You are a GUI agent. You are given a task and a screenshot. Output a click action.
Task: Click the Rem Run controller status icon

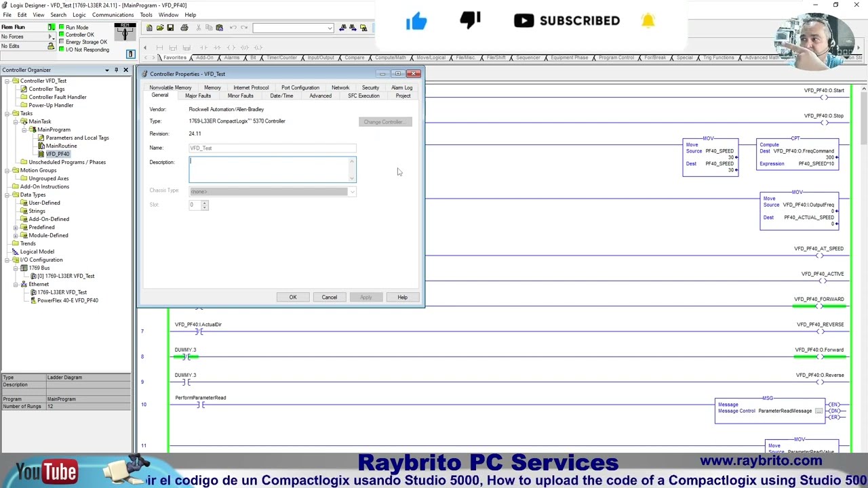(51, 27)
